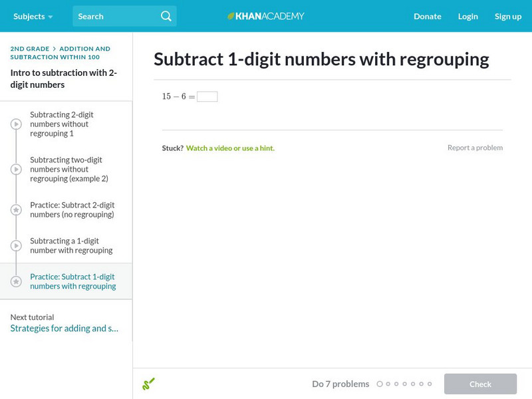Click the Sign up link
Image resolution: width=532 pixels, height=399 pixels.
click(x=508, y=16)
